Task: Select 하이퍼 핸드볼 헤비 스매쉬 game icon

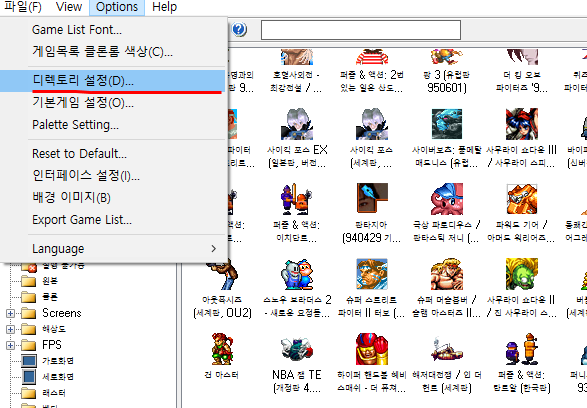Action: pyautogui.click(x=372, y=348)
